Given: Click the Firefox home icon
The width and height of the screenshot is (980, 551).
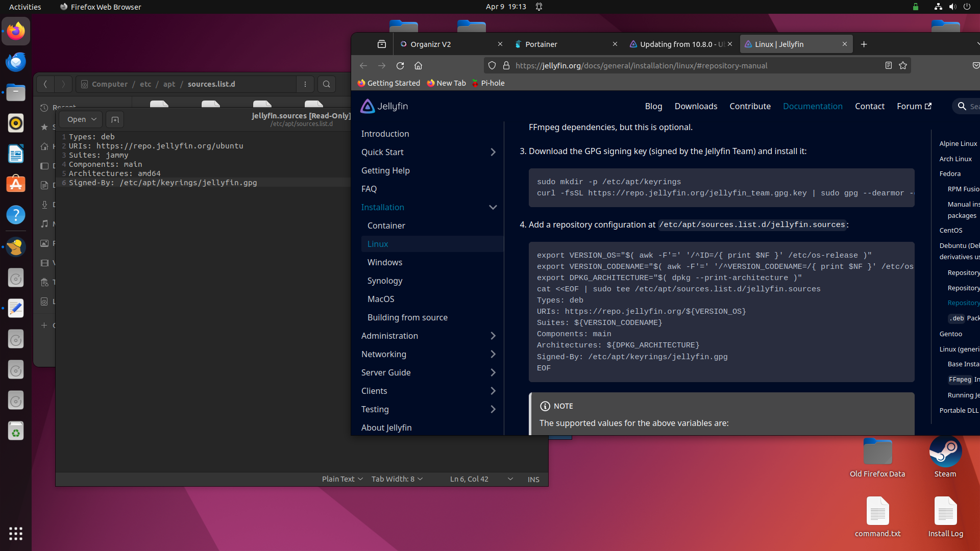Looking at the screenshot, I should click(418, 65).
